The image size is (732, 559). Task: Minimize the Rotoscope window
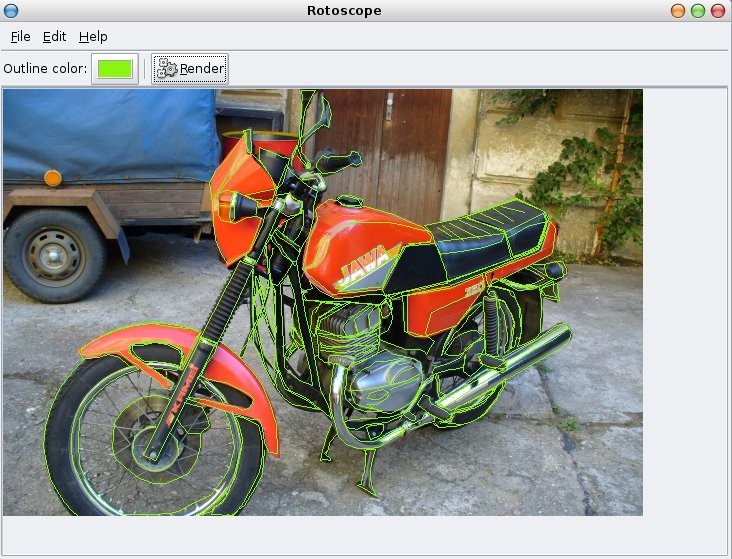click(x=678, y=11)
